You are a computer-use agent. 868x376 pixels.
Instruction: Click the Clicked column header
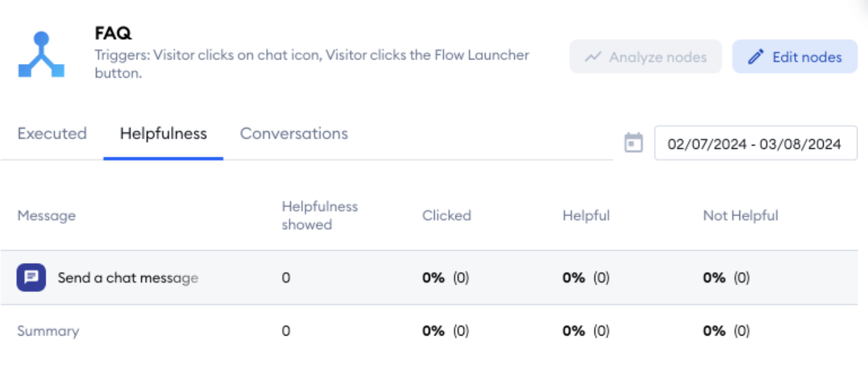coord(446,215)
